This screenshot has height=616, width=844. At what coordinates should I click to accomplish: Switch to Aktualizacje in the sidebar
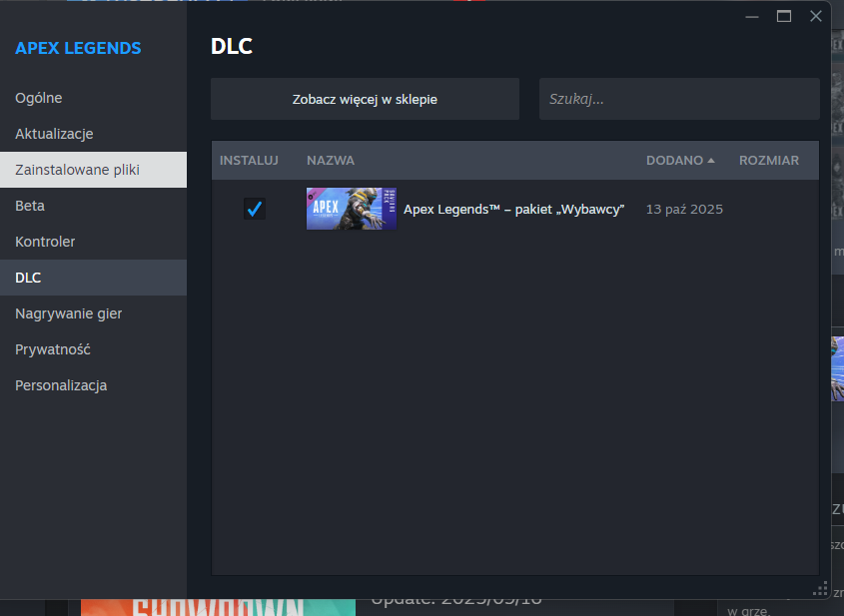[x=54, y=134]
